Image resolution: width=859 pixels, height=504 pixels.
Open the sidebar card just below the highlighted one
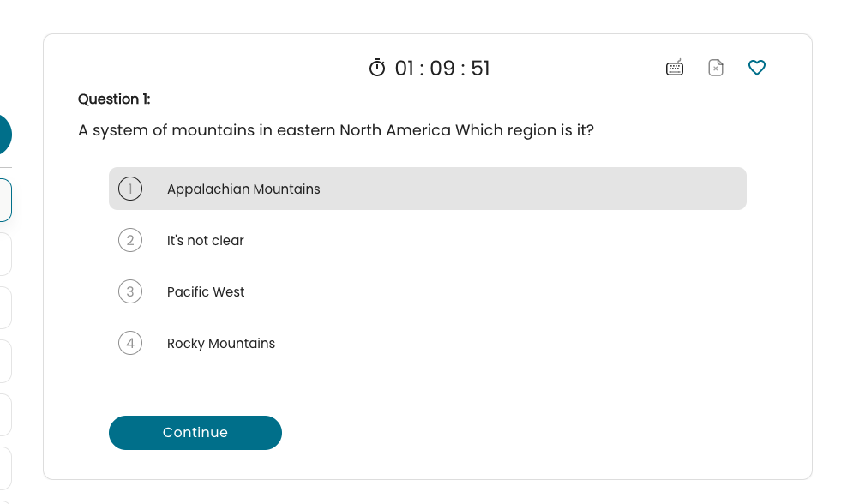coord(5,255)
